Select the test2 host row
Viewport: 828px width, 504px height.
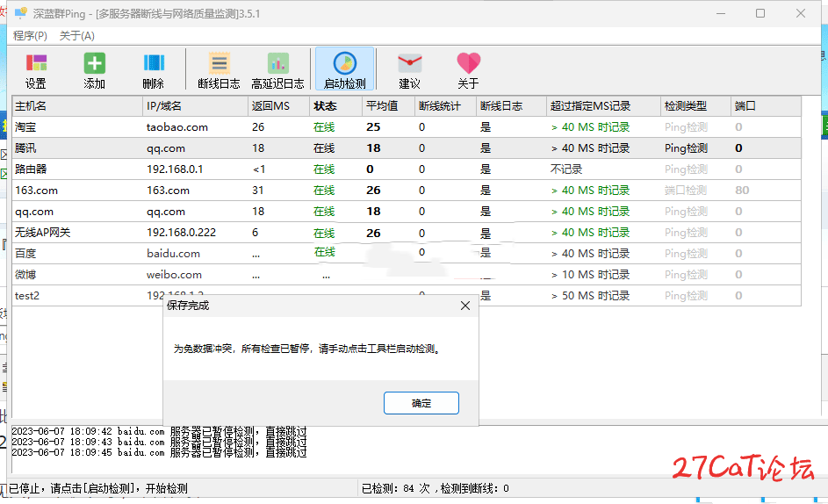click(x=407, y=295)
